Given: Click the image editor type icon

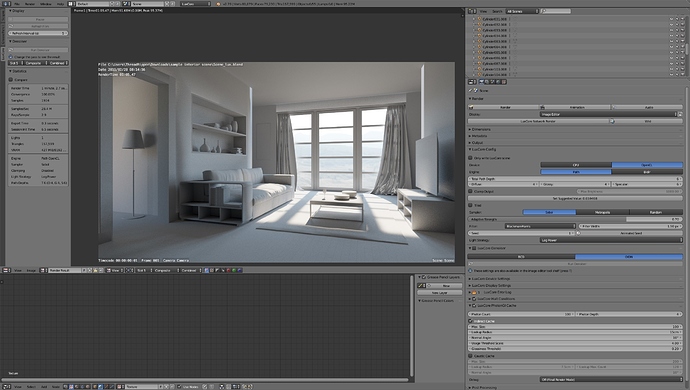Looking at the screenshot, I should click(x=6, y=270).
